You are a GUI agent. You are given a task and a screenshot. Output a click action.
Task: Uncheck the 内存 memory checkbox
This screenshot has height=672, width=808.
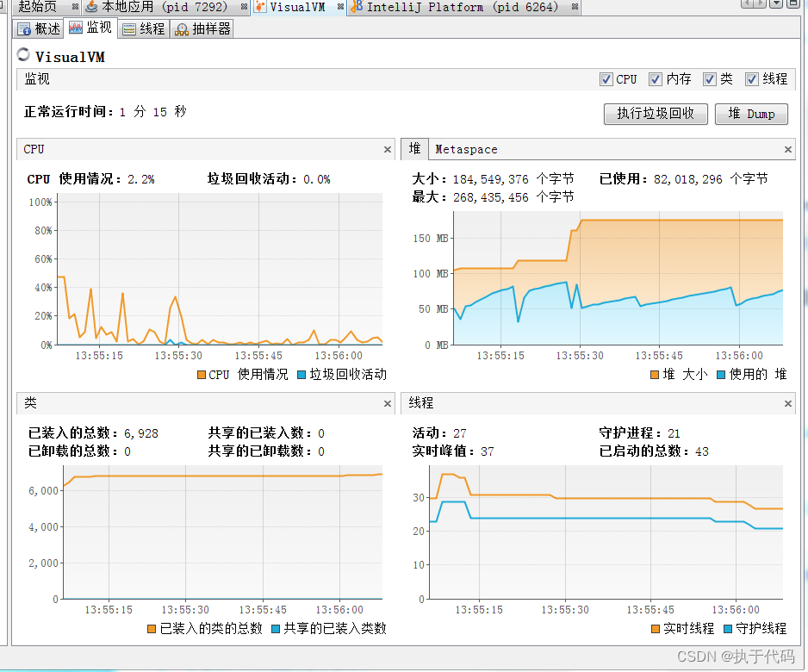pos(655,79)
